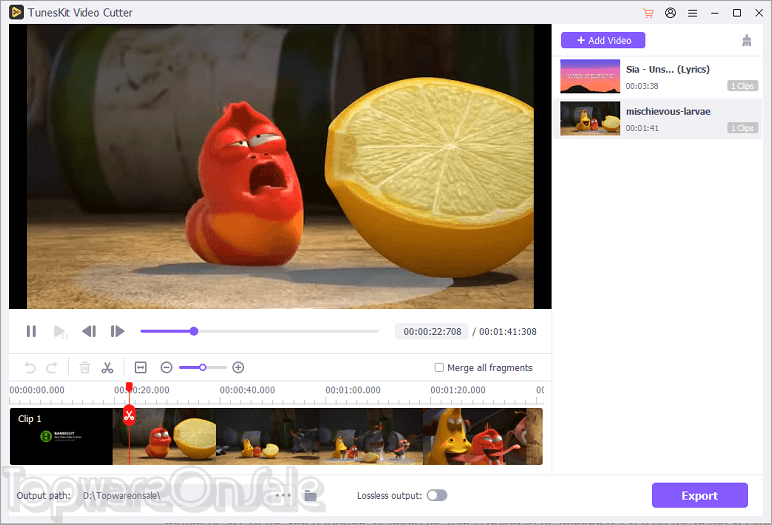Click the 00:01:00.000 timeline ruler mark
This screenshot has width=772, height=525.
click(x=353, y=390)
